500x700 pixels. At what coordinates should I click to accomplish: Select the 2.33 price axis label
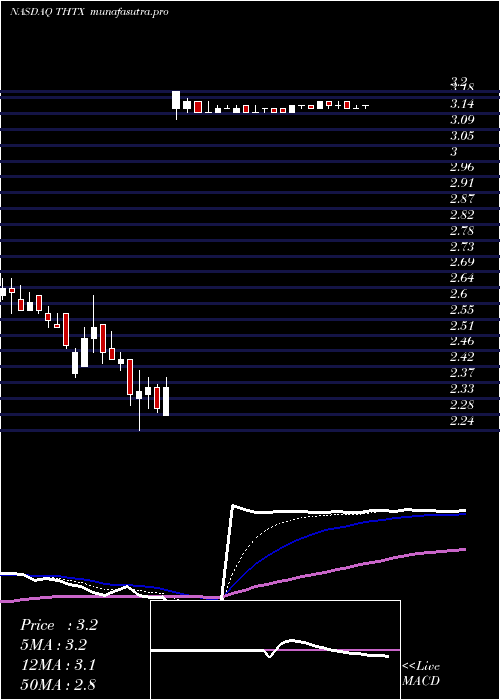point(462,389)
